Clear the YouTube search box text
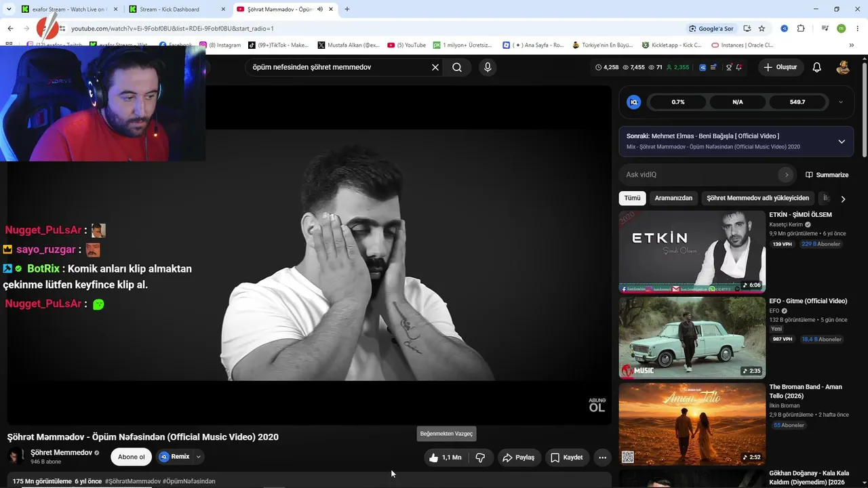The height and width of the screenshot is (488, 868). (435, 67)
